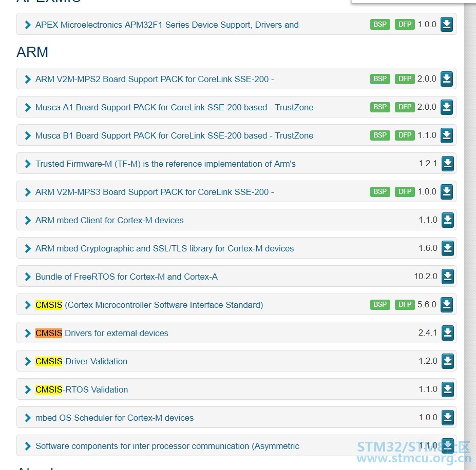Open CMSIS Drivers for external devices link
Image resolution: width=476 pixels, height=470 pixels.
pyautogui.click(x=102, y=333)
